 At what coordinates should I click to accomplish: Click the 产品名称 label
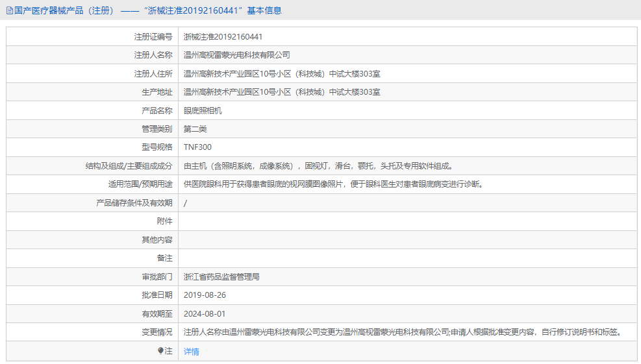pyautogui.click(x=157, y=111)
